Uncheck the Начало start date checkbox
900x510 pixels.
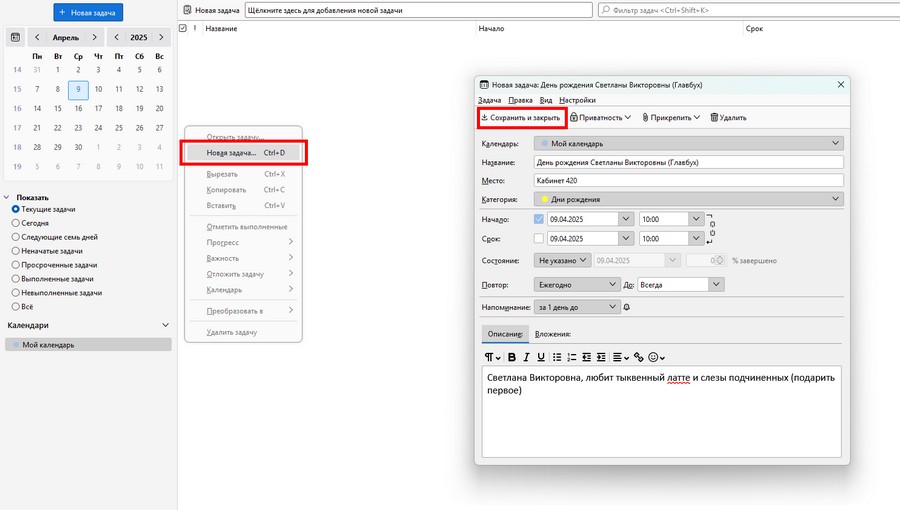[x=540, y=219]
